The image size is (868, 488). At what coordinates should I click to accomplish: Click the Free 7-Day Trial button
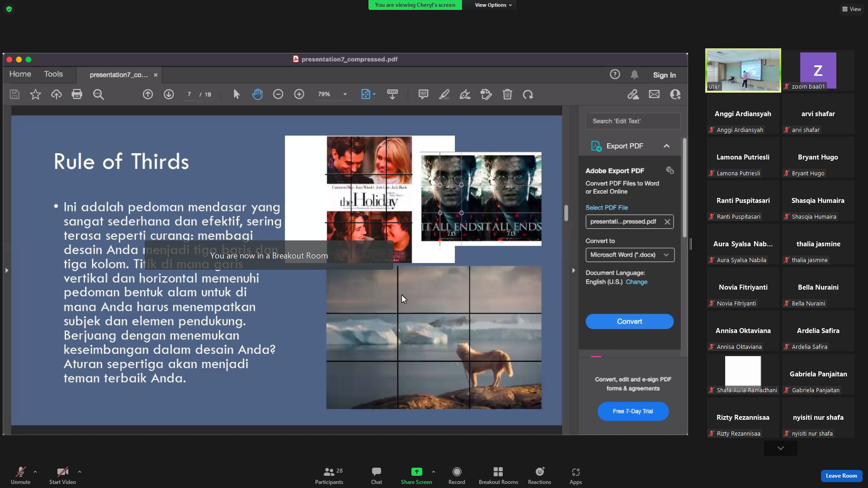(x=633, y=411)
